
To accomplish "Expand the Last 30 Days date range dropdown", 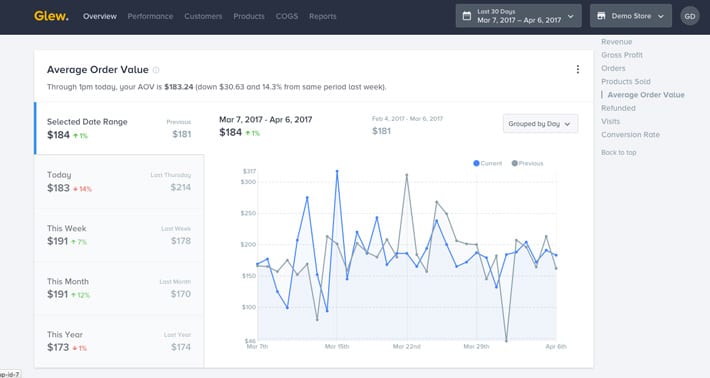I will click(x=518, y=16).
